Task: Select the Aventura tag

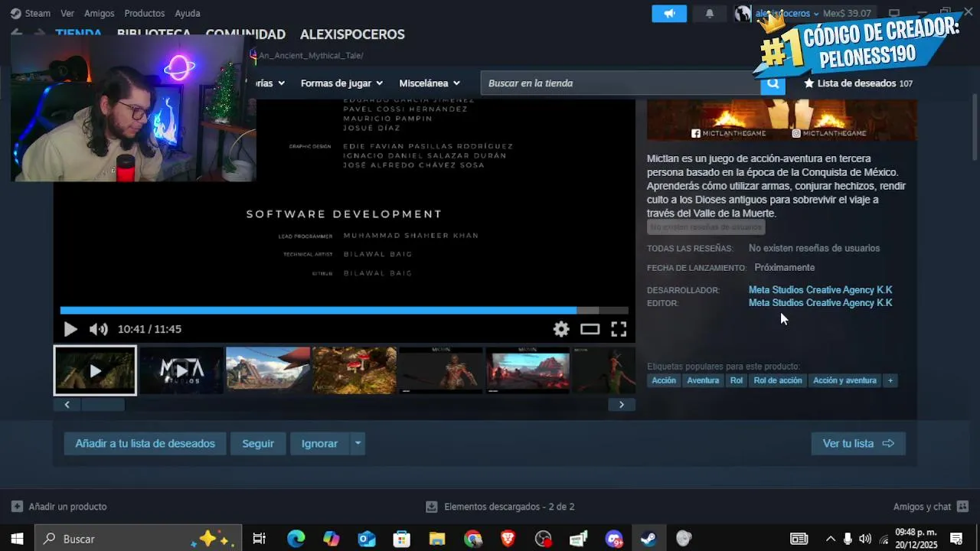Action: pyautogui.click(x=703, y=380)
